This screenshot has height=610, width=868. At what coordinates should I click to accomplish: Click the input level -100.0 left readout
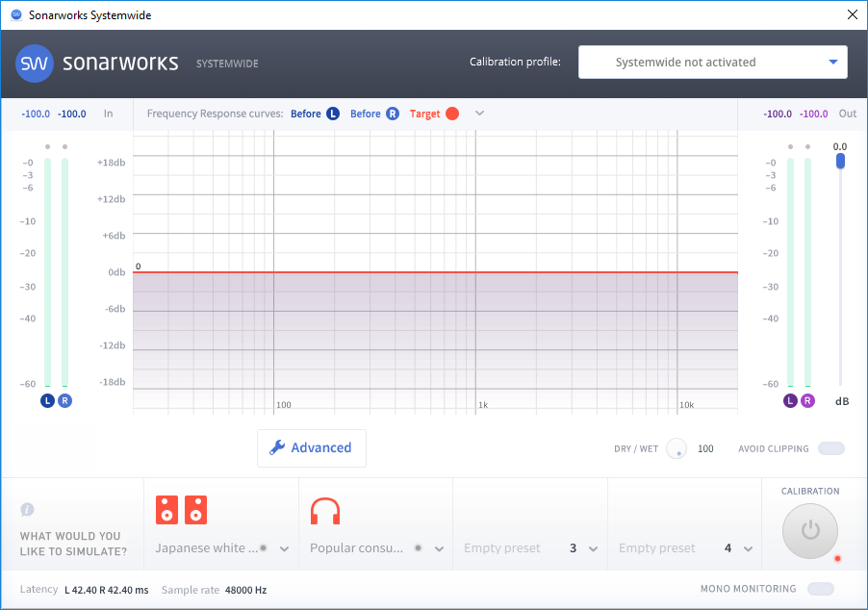36,114
